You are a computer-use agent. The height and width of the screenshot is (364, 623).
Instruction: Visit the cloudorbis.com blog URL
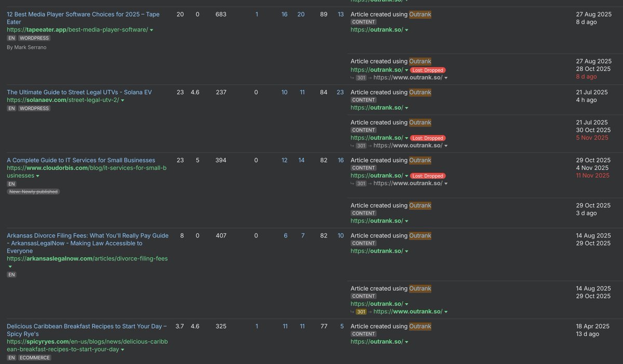87,172
